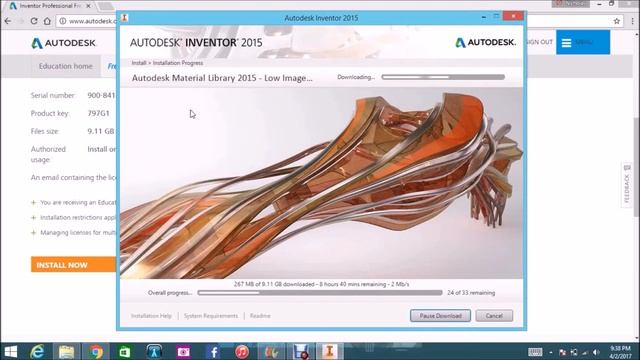This screenshot has height=360, width=640.
Task: Click the browser back arrow
Action: coord(8,21)
